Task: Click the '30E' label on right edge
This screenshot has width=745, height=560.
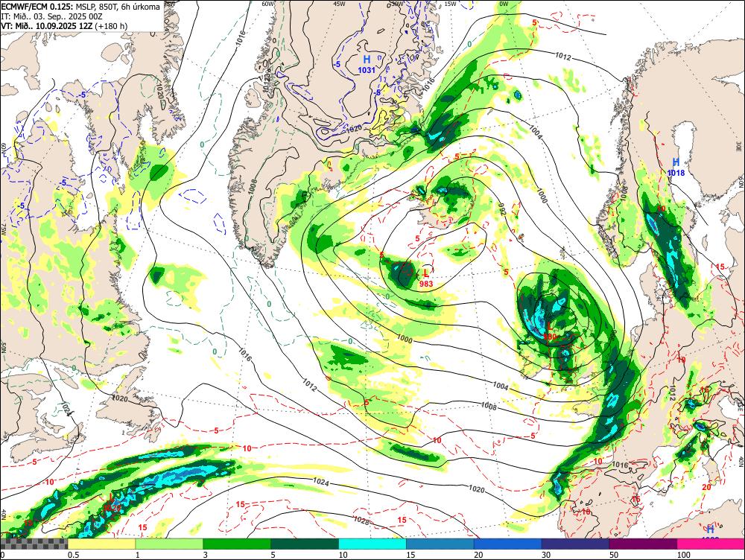Action: click(x=739, y=146)
